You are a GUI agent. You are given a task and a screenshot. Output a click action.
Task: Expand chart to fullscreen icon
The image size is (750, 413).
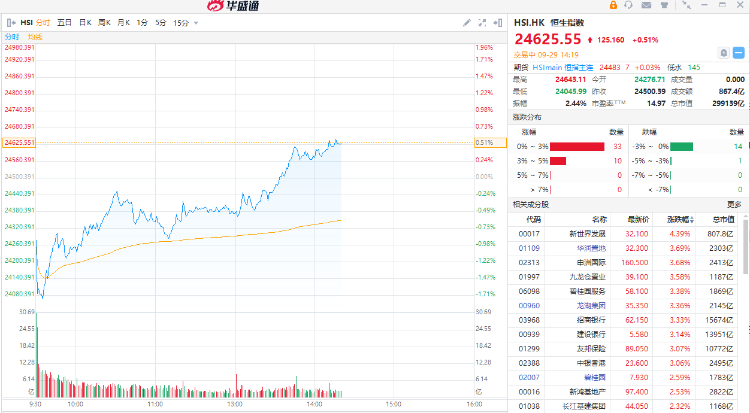point(484,21)
